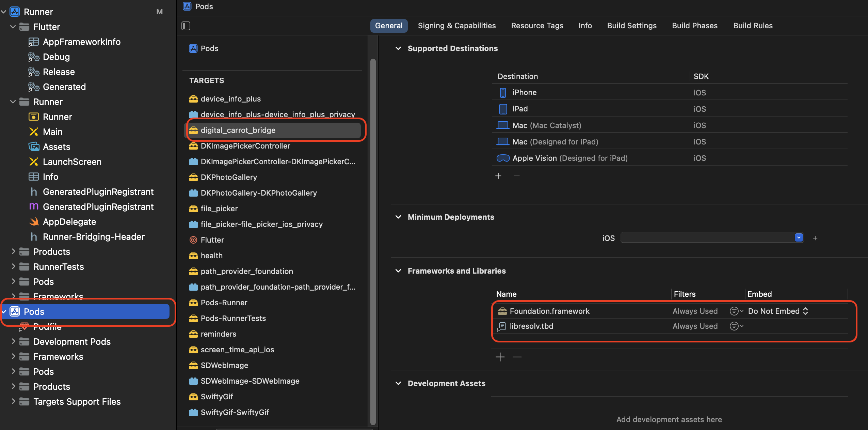Select the Mac (Mac Catalyst) destination row

pos(670,125)
